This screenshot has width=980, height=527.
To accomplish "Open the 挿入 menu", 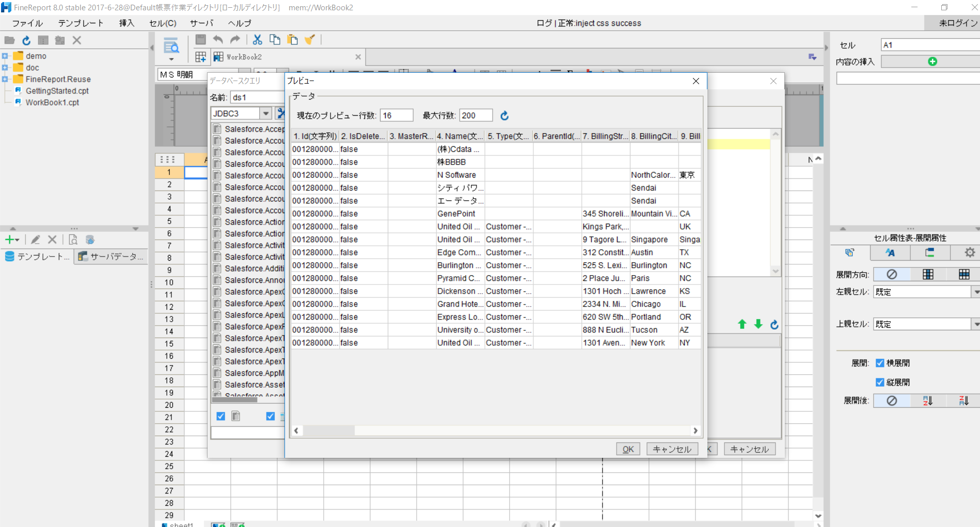I will pyautogui.click(x=127, y=23).
